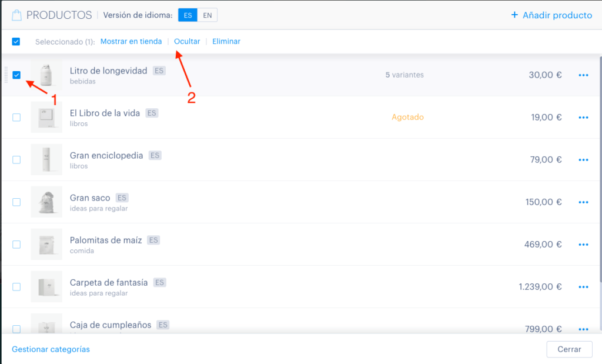Uncheck the Litro de longevidad checkbox
This screenshot has height=364, width=602.
tap(16, 75)
